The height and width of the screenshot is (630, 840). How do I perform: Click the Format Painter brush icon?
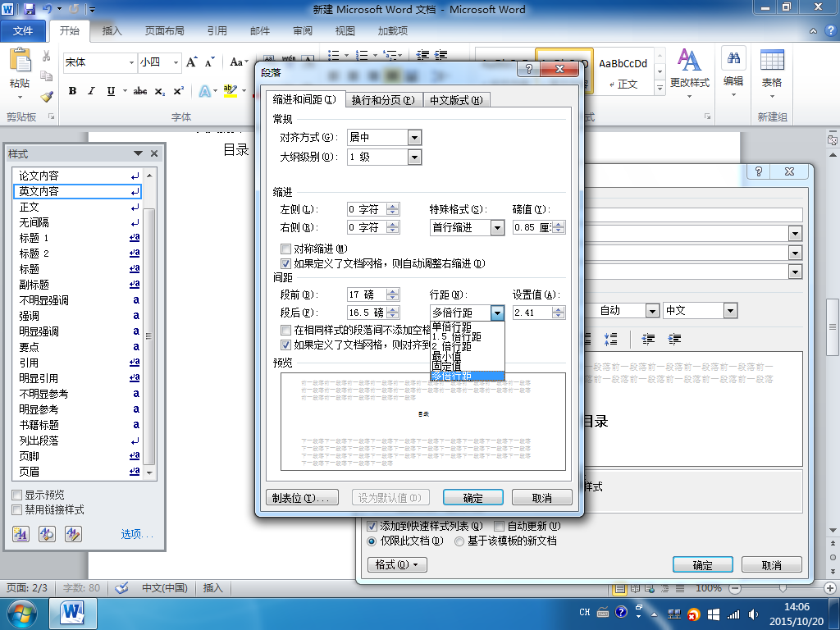[x=47, y=97]
